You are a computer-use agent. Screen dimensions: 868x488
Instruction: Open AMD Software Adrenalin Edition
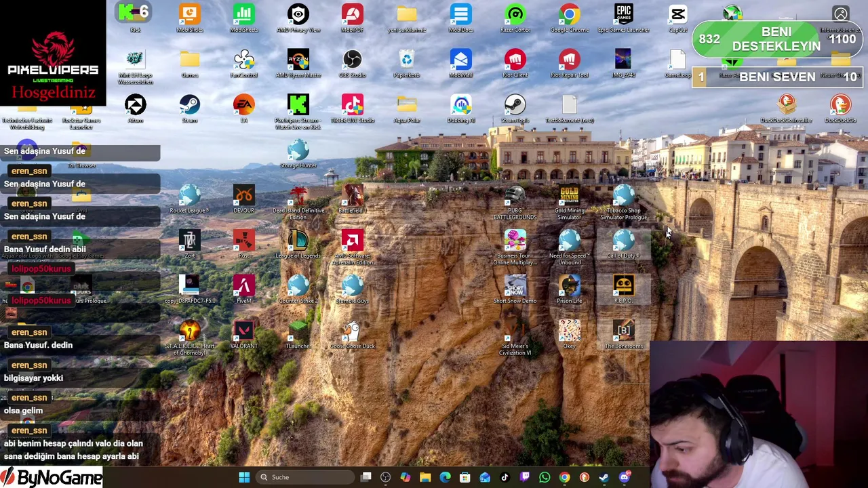tap(352, 249)
